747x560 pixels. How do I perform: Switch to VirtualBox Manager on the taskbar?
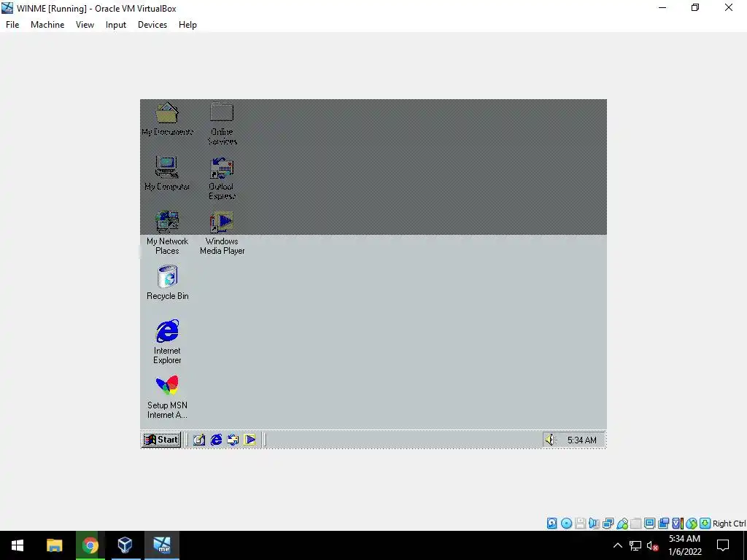point(125,545)
